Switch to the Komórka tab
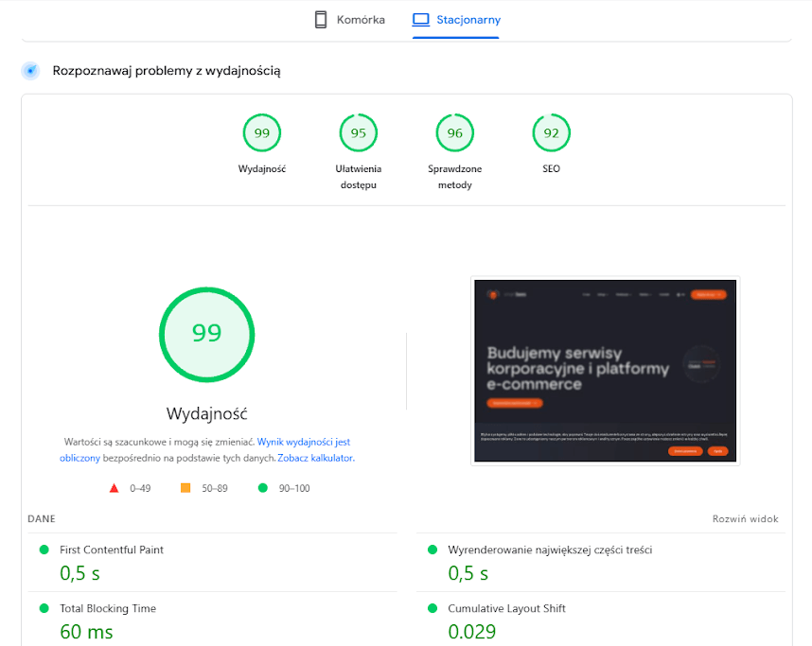The width and height of the screenshot is (812, 646). tap(349, 19)
